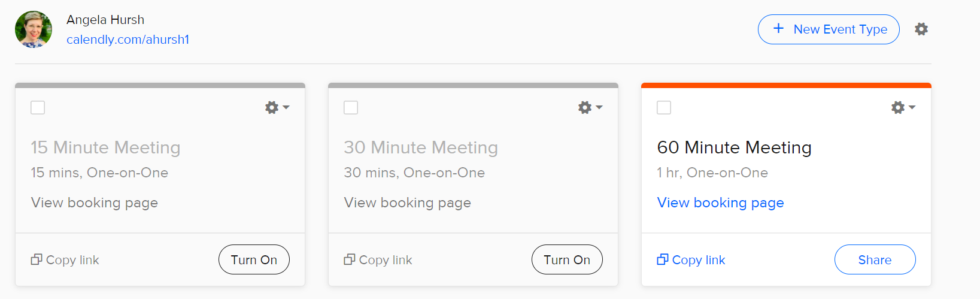Share the 60 Minute Meeting
The image size is (980, 299).
[875, 259]
